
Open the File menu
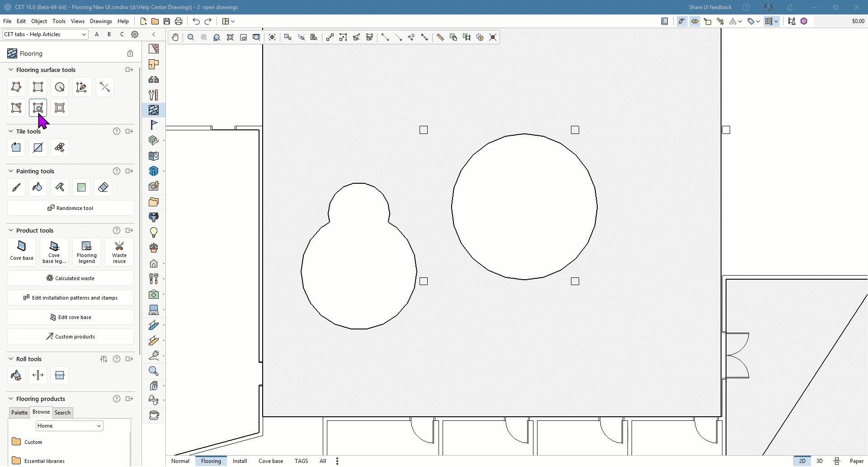[7, 21]
